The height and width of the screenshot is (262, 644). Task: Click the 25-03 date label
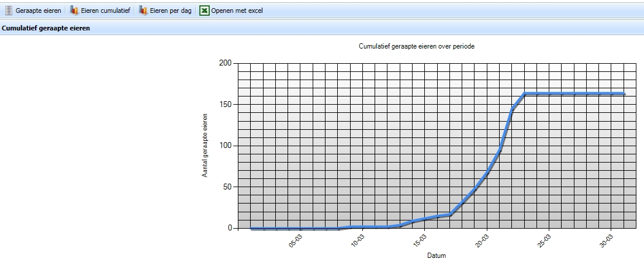tap(544, 241)
